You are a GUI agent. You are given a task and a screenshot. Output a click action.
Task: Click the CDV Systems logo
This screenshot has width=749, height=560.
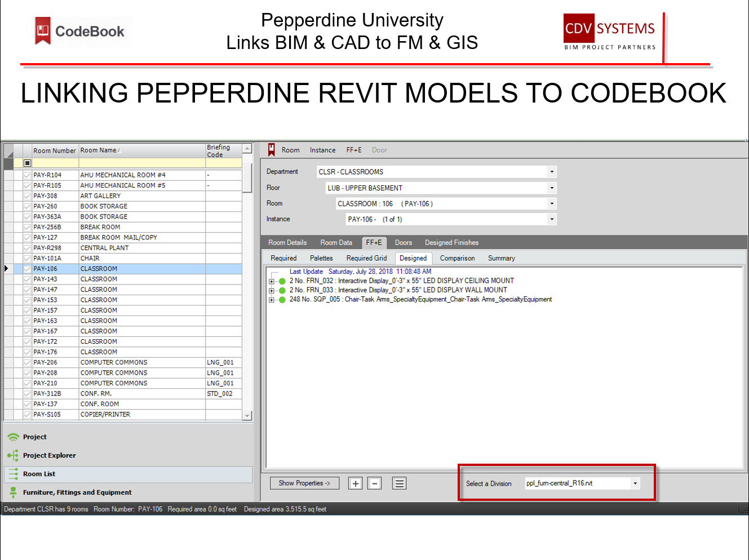[x=610, y=33]
